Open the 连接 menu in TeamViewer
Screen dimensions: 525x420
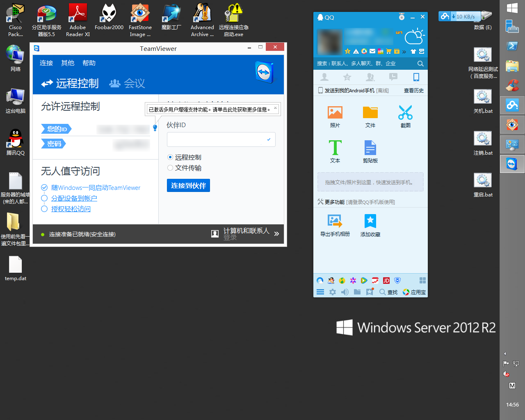(46, 63)
